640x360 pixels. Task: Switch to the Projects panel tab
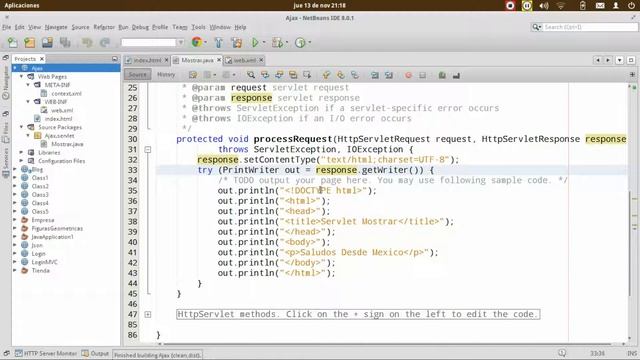coord(28,59)
